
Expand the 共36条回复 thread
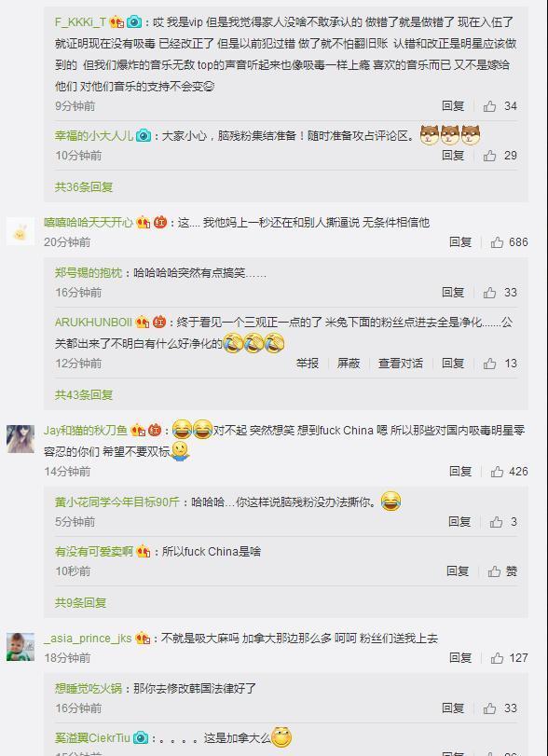pyautogui.click(x=84, y=187)
